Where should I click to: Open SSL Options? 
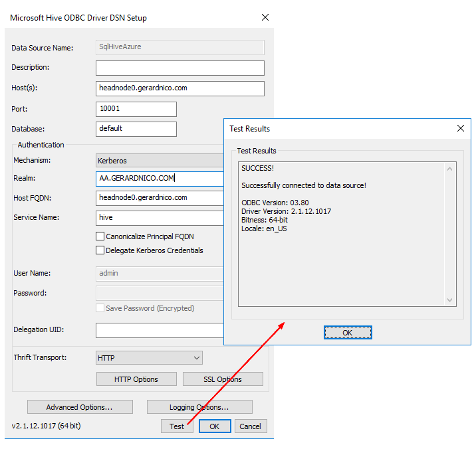point(223,379)
